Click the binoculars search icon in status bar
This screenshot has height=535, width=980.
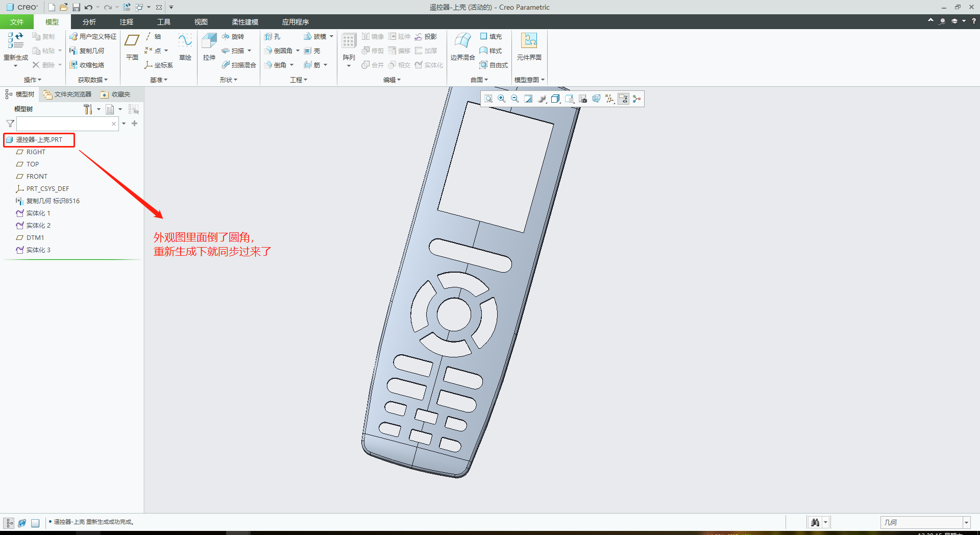815,522
